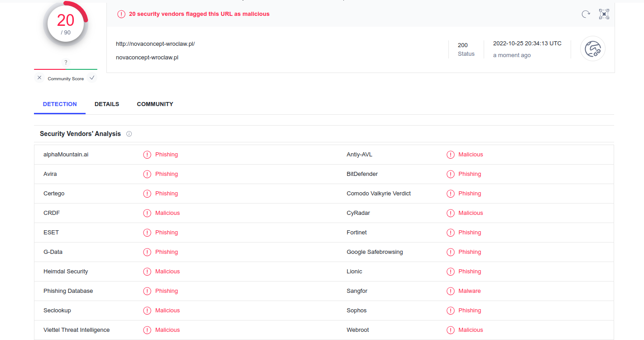Viewport: 644px width, 340px height.
Task: Select the Heimdal Security vendor row
Action: click(66, 271)
